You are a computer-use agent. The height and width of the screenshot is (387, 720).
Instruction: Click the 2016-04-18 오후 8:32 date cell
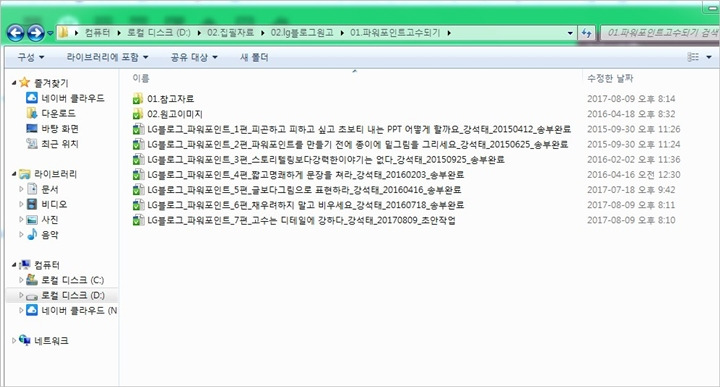631,114
